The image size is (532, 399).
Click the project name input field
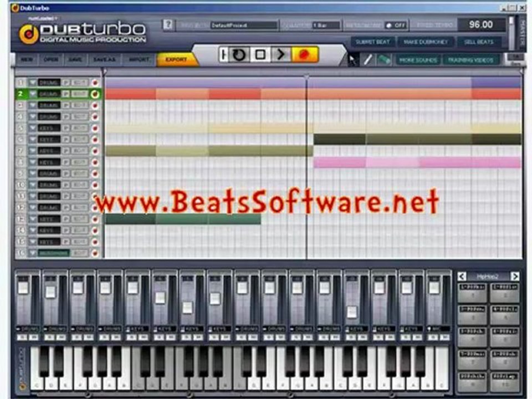click(x=244, y=25)
